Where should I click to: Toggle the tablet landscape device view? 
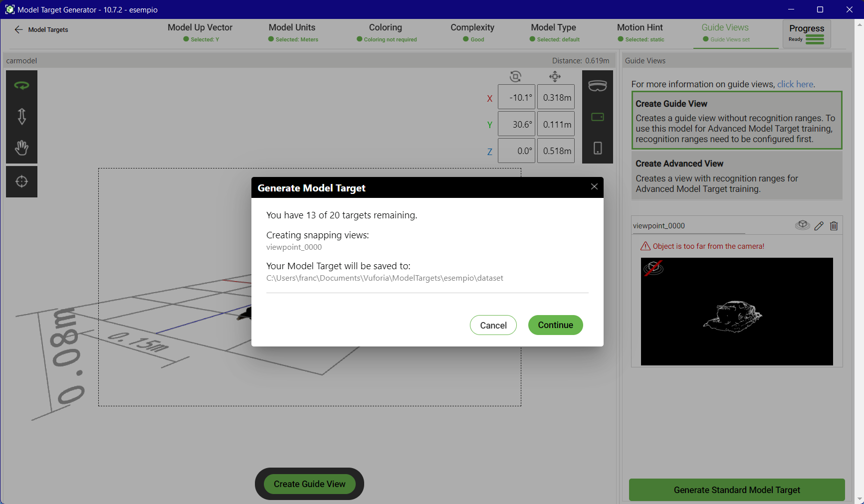(597, 117)
